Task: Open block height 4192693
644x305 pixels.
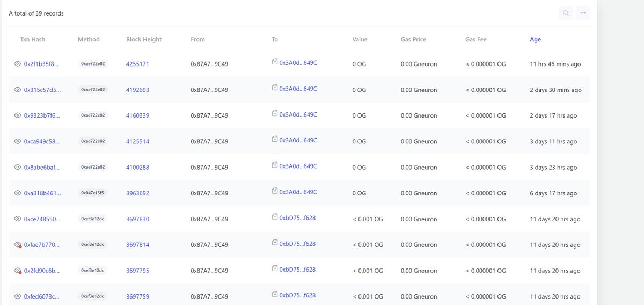Action: tap(137, 90)
